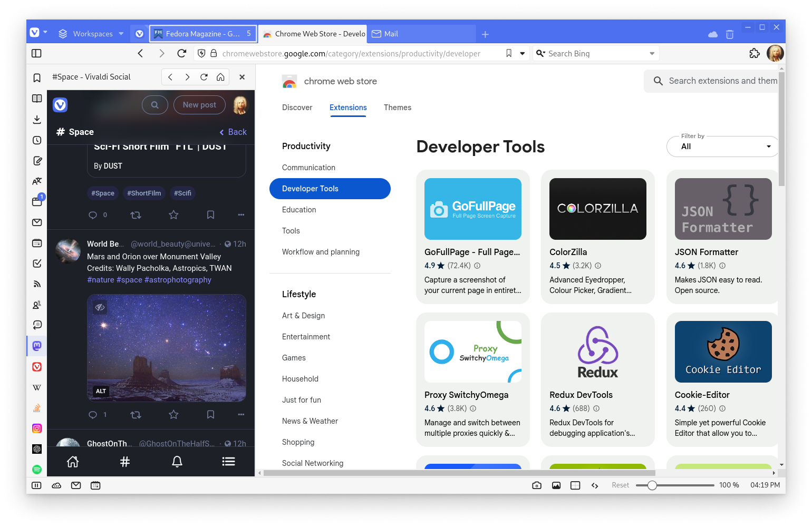This screenshot has width=812, height=527.
Task: Click the New post button
Action: 199,105
